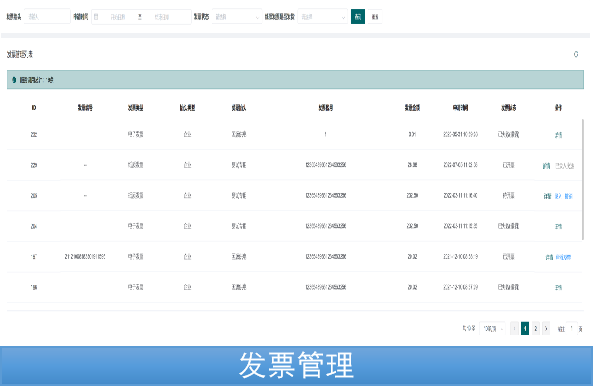The width and height of the screenshot is (593, 387).
Task: Click the previous page arrow in pagination
Action: (514, 328)
